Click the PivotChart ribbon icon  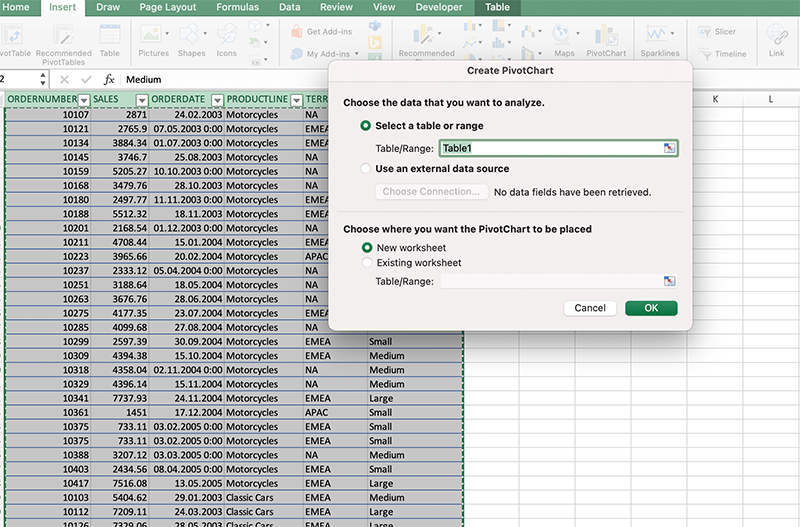click(x=605, y=35)
